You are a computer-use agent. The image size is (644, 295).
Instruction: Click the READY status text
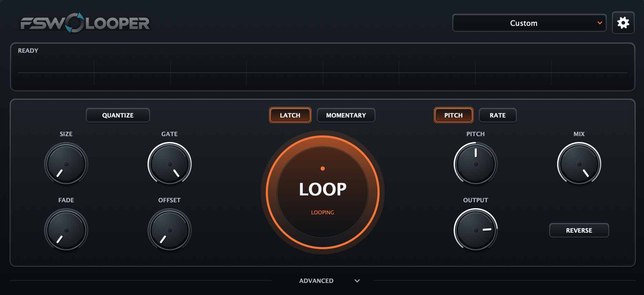(28, 51)
